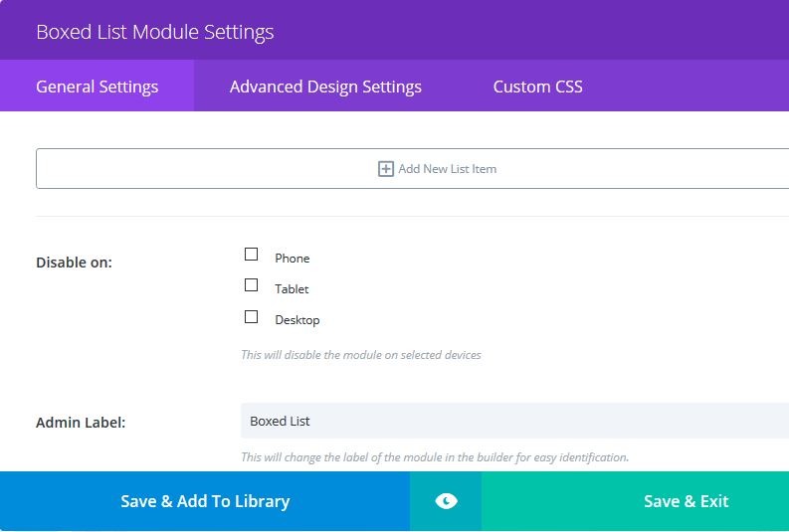Viewport: 789px width, 532px height.
Task: Click the disable module on devices help text
Action: point(361,355)
